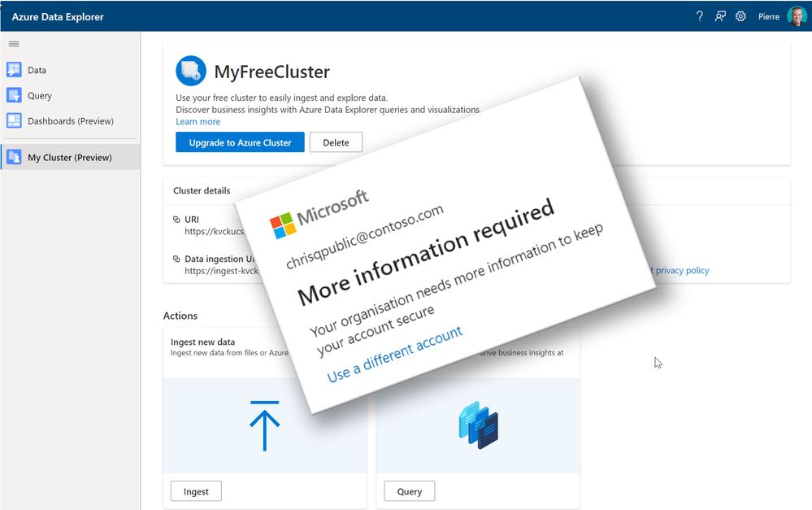This screenshot has width=812, height=510.
Task: Click the Microsoft logo in the dialog
Action: [x=319, y=213]
